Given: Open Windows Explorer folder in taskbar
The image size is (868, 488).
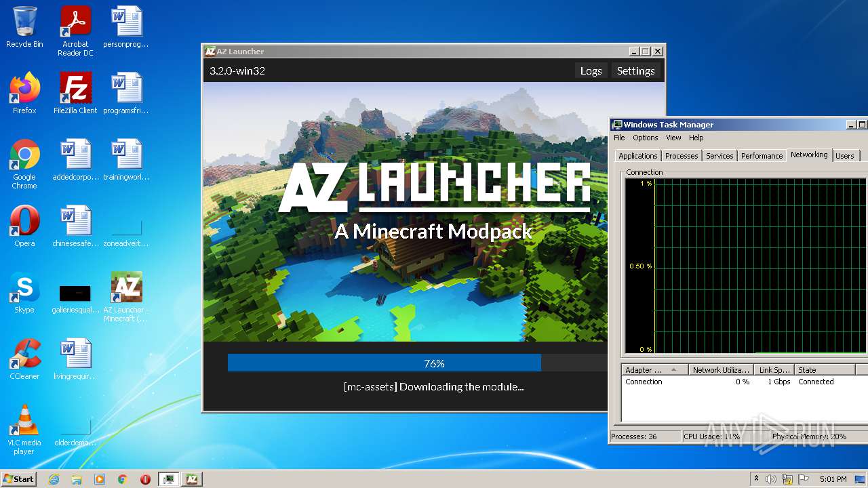Looking at the screenshot, I should tap(77, 479).
